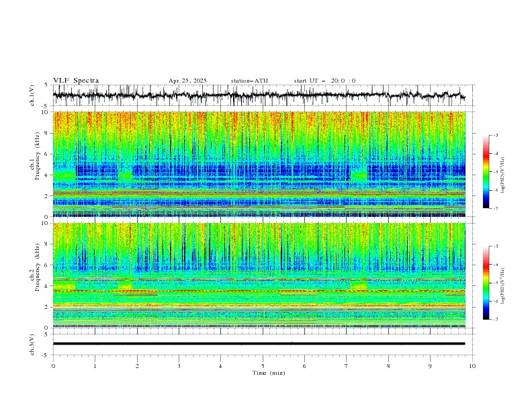Click time axis tick label "7"

point(347,366)
